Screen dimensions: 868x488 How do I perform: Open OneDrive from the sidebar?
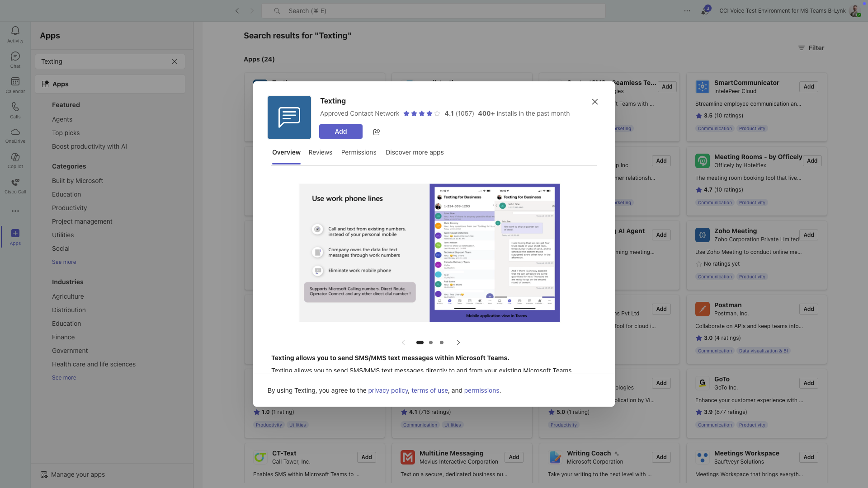[15, 135]
